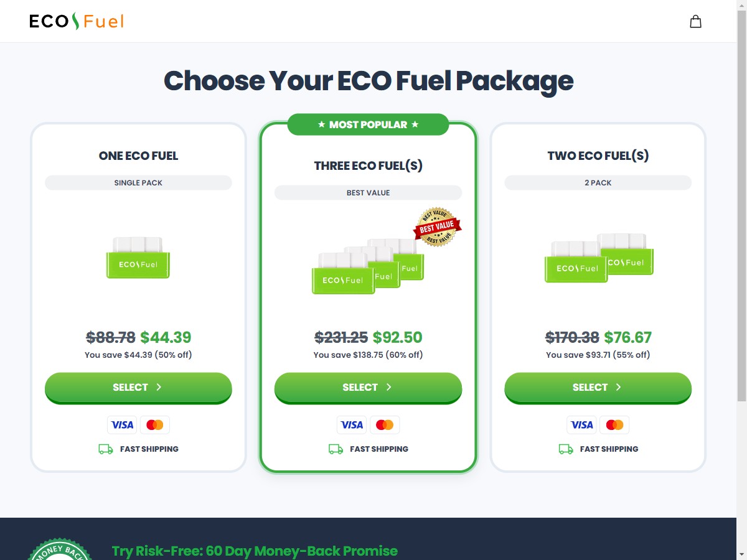Click the Single Pack label
Viewport: 747px width, 560px height.
[138, 183]
